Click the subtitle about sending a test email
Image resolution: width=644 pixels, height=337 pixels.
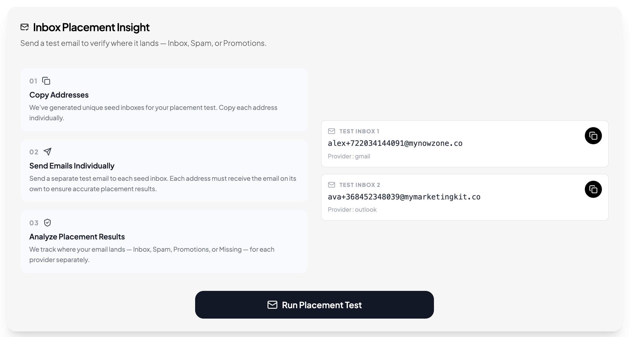143,43
